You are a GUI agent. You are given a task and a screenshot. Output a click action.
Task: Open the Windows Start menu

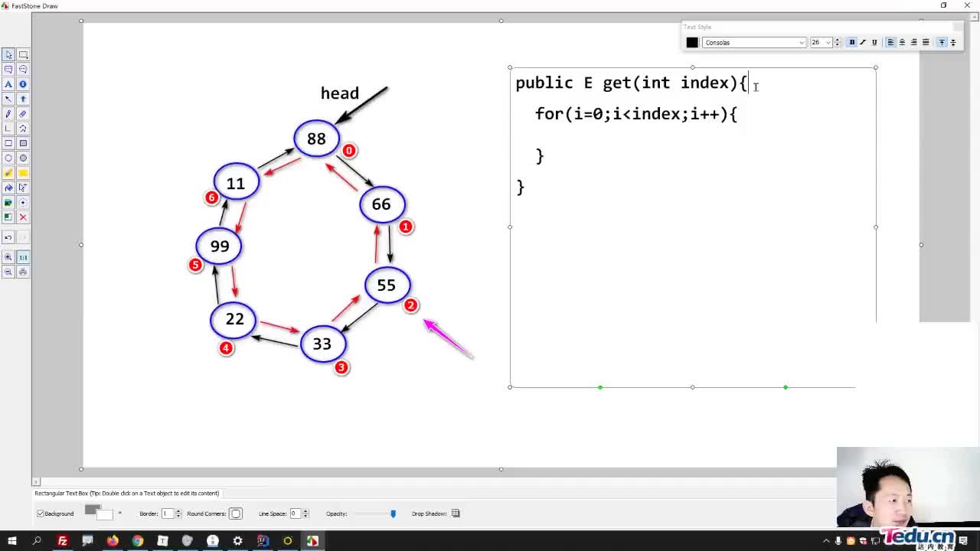point(11,541)
